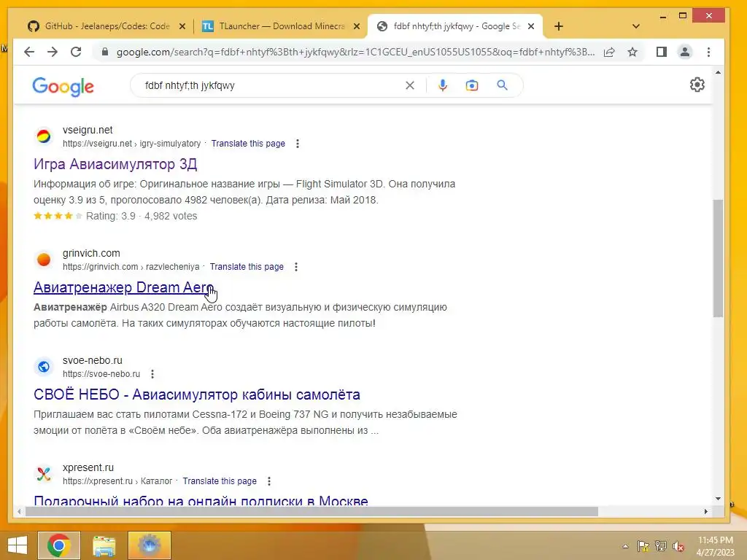
Task: Open more options for the svoe-nebo.ru result
Action: pyautogui.click(x=152, y=374)
